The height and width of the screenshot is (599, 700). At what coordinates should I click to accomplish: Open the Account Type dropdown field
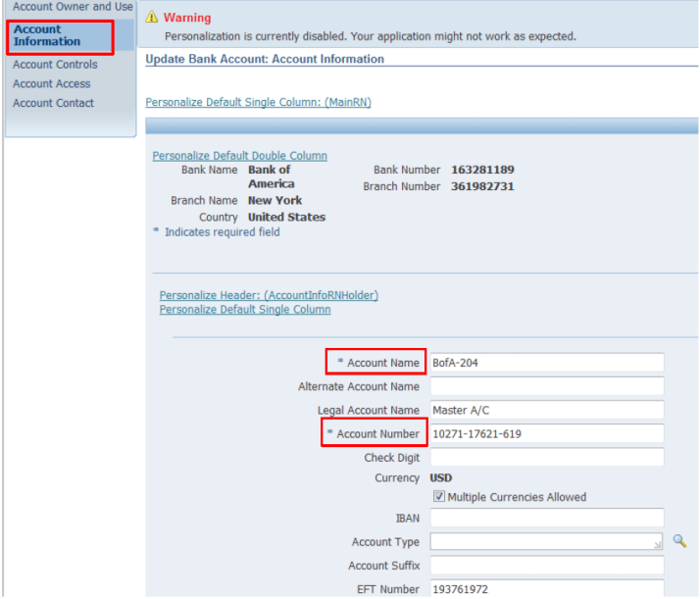[x=546, y=541]
